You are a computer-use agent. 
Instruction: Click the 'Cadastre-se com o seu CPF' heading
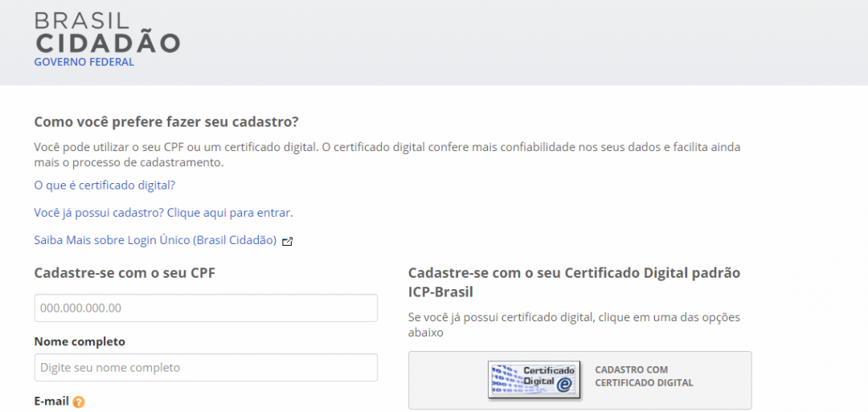[x=125, y=273]
